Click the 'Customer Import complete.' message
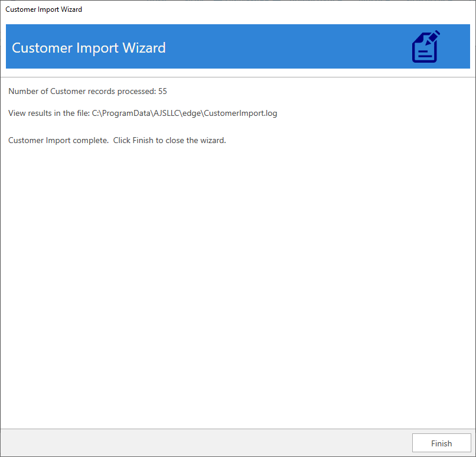Viewport: 476px width, 457px height. pyautogui.click(x=58, y=140)
